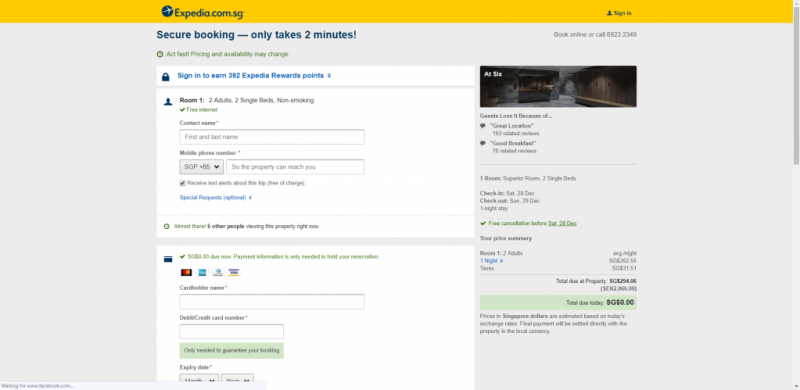Focus the Contact name input field
The width and height of the screenshot is (800, 390).
pyautogui.click(x=272, y=137)
